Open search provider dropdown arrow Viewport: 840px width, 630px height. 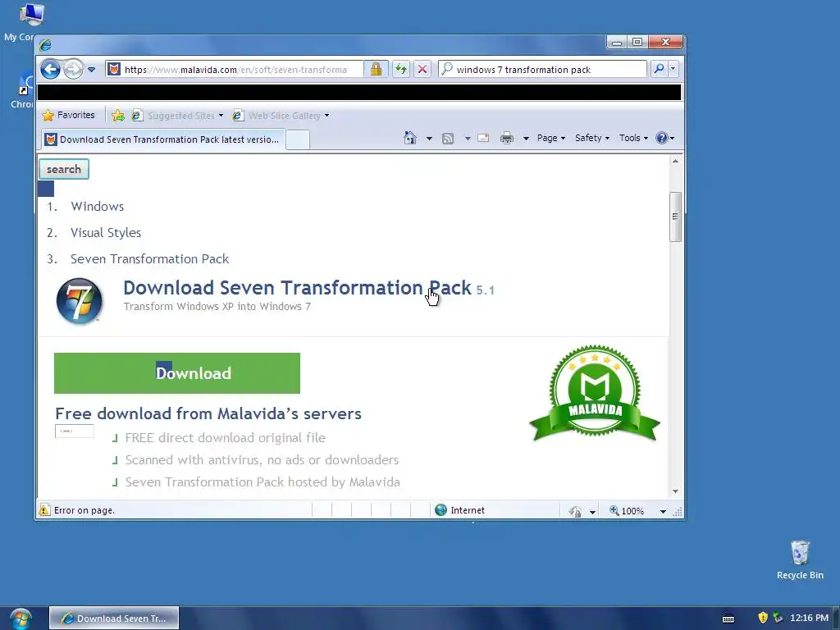point(673,69)
